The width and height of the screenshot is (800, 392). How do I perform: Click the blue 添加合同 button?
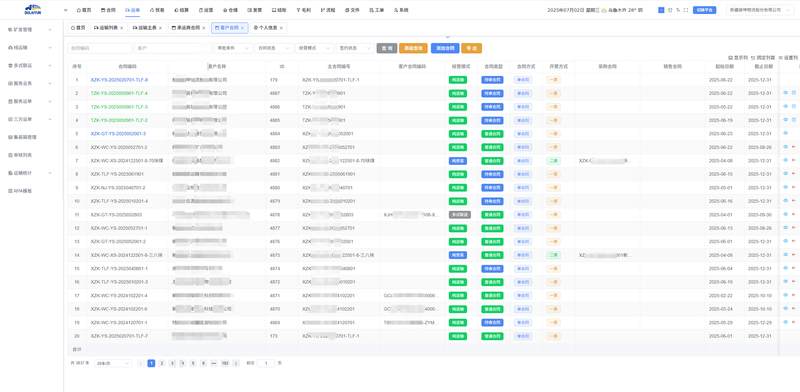[x=445, y=48]
